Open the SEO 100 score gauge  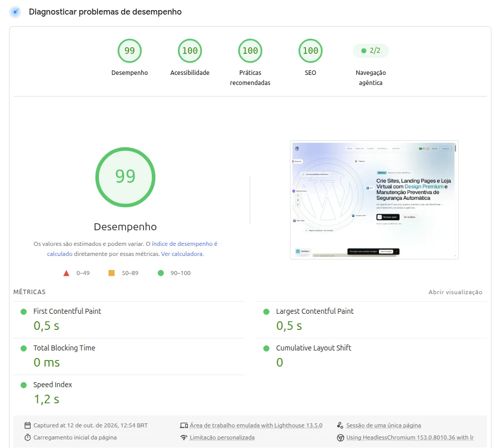[x=310, y=51]
